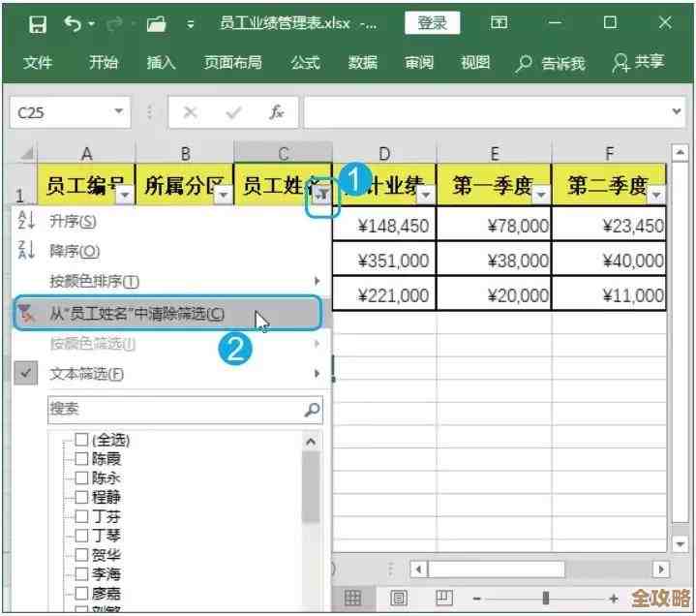
Task: Click worksheet vertical scroll up arrow
Action: [680, 153]
